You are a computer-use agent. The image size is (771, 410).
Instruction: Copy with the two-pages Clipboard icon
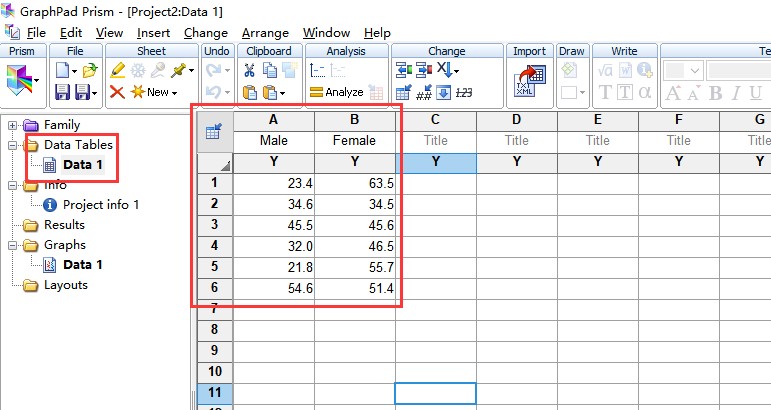[269, 70]
